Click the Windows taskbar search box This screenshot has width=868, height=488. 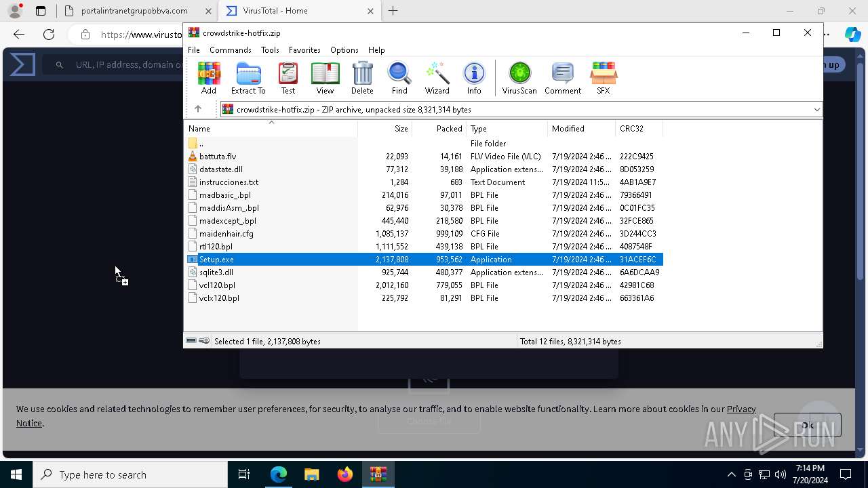pos(130,474)
